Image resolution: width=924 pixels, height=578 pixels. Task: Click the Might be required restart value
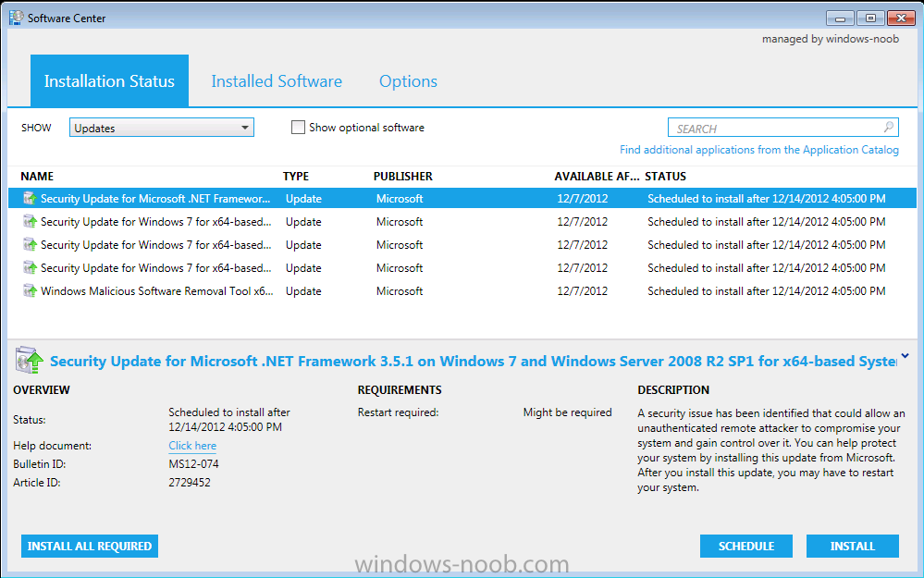[568, 412]
